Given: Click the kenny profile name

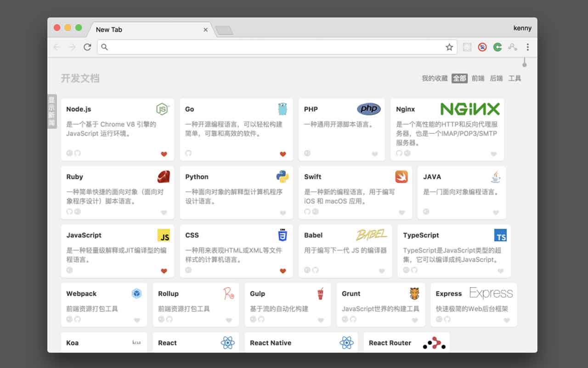Looking at the screenshot, I should 522,28.
